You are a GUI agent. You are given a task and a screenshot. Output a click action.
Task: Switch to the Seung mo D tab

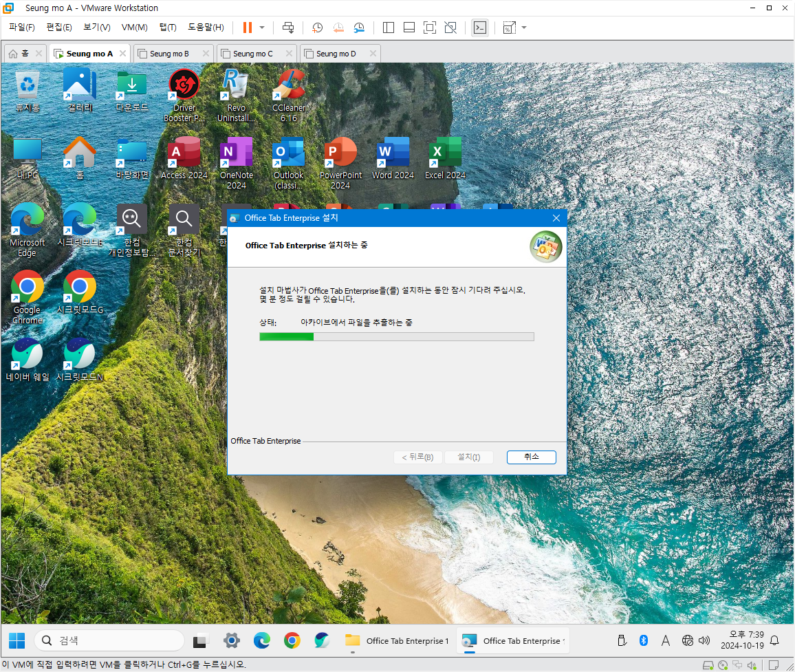(x=336, y=54)
